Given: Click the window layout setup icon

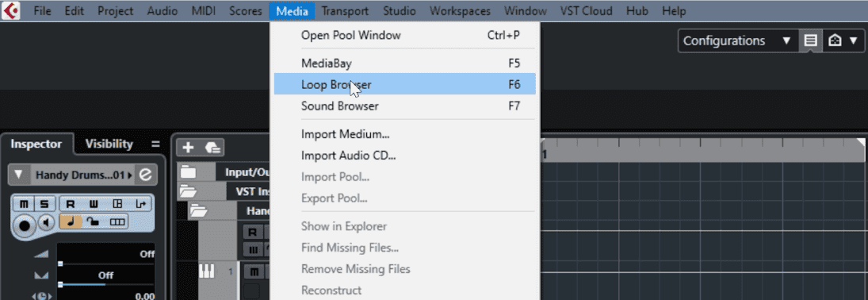Looking at the screenshot, I should (x=810, y=40).
